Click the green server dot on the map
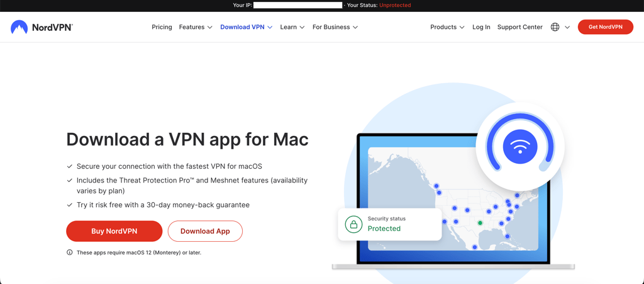The height and width of the screenshot is (284, 644). pyautogui.click(x=480, y=223)
